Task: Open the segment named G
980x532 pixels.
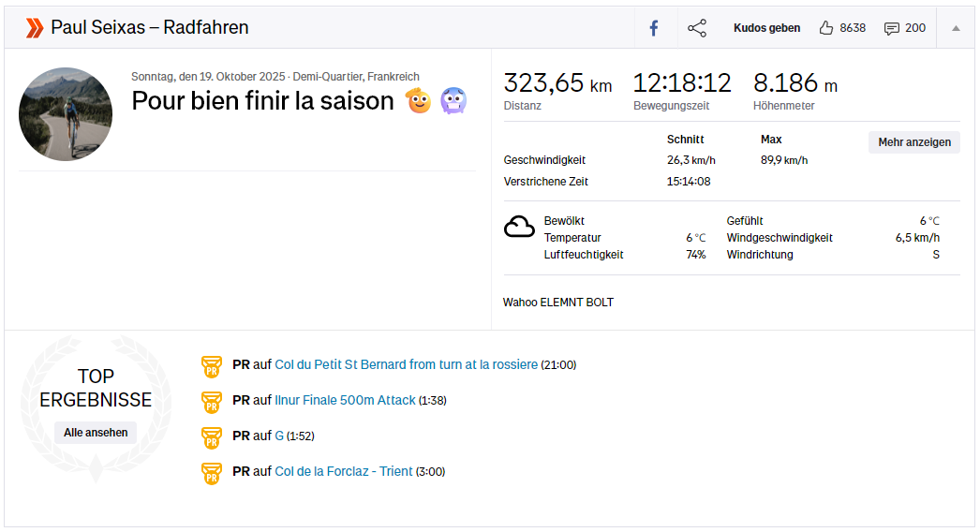Action: pyautogui.click(x=279, y=436)
